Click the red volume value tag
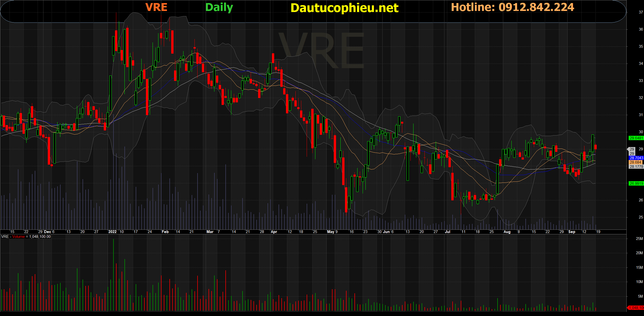 636,308
